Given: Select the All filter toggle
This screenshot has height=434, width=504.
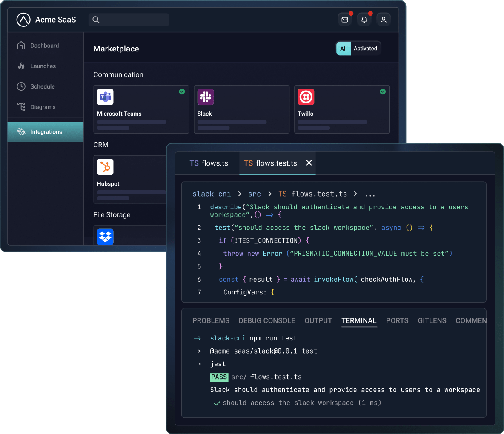Looking at the screenshot, I should pyautogui.click(x=343, y=49).
